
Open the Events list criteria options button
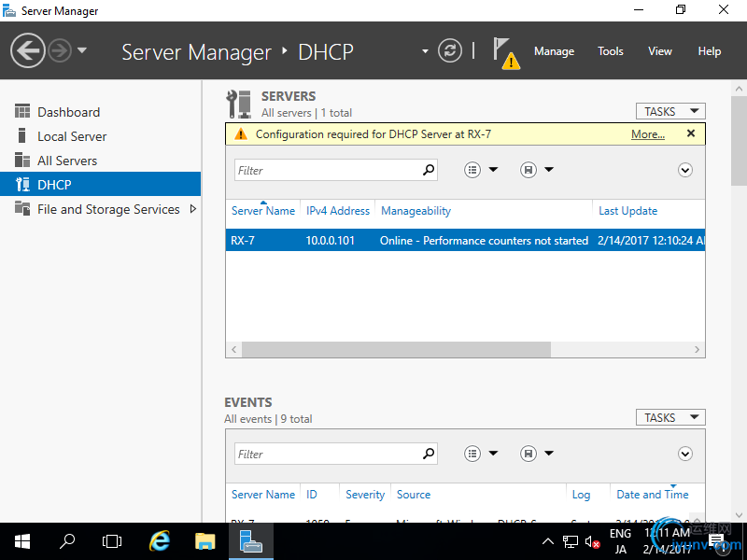click(472, 454)
